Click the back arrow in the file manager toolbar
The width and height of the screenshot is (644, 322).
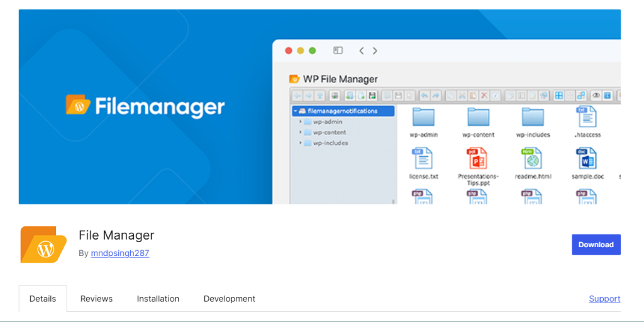coord(297,96)
